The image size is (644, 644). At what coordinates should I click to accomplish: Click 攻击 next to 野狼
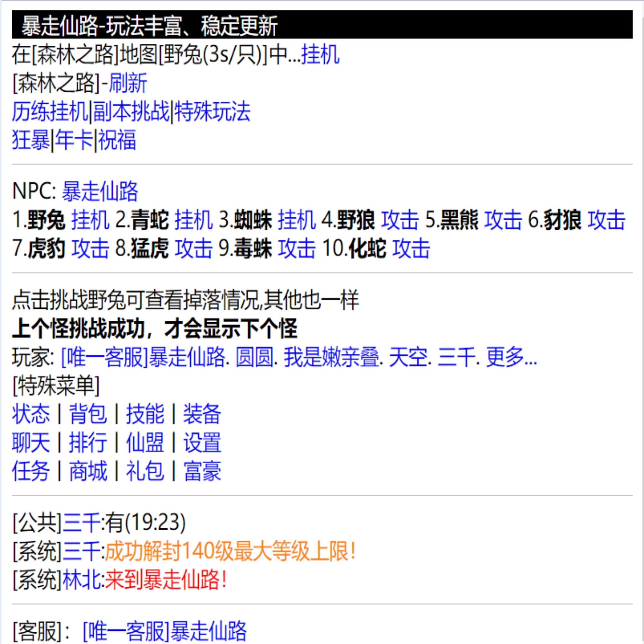(400, 220)
